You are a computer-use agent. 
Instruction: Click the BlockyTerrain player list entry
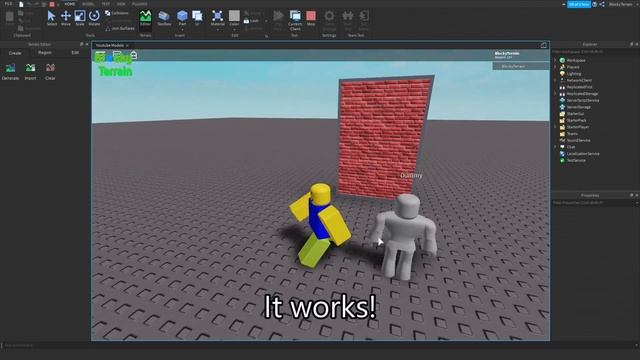tap(520, 66)
